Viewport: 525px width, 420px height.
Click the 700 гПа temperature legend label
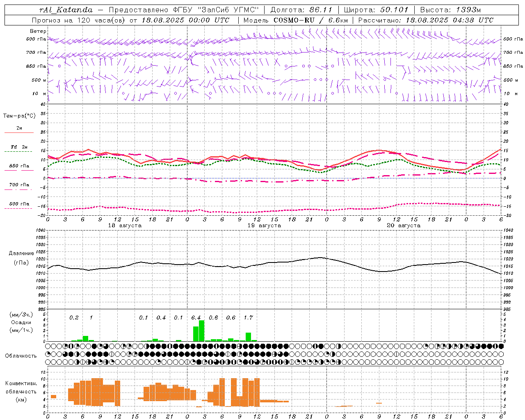click(19, 185)
